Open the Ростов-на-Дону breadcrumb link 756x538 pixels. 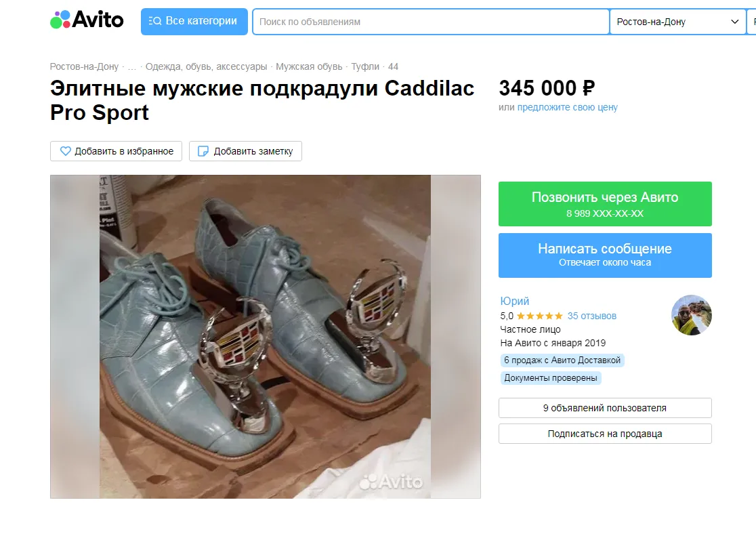(x=84, y=66)
